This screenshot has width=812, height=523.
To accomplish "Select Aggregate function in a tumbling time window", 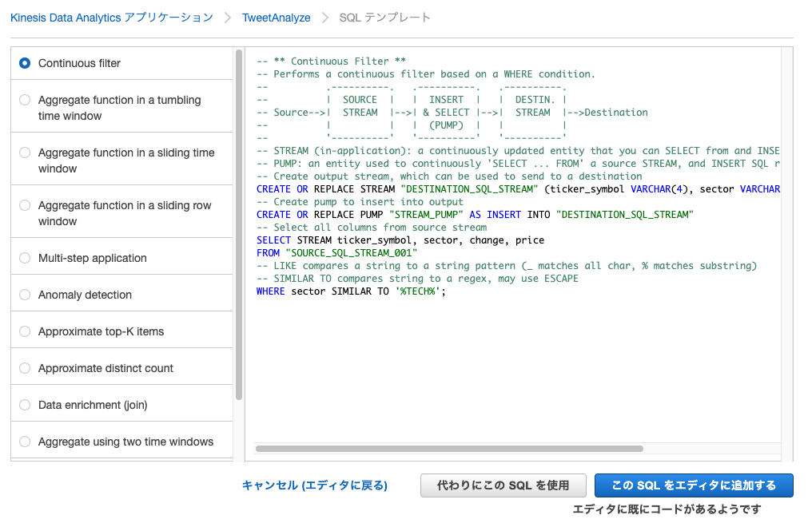I will coord(24,100).
